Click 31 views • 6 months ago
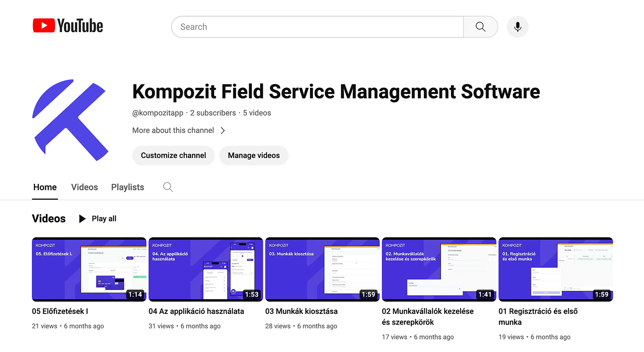Viewport: 644px width, 352px height. pyautogui.click(x=185, y=326)
